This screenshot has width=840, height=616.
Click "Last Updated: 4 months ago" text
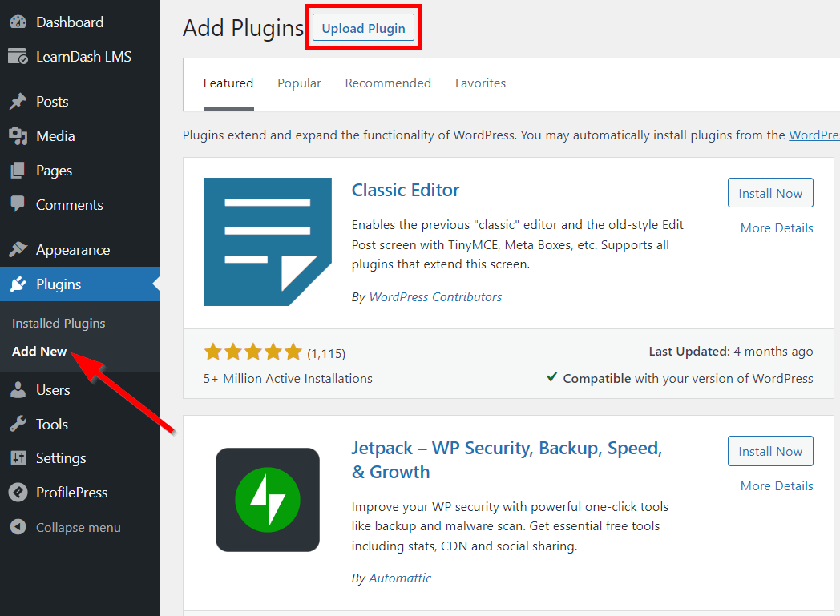click(x=731, y=351)
